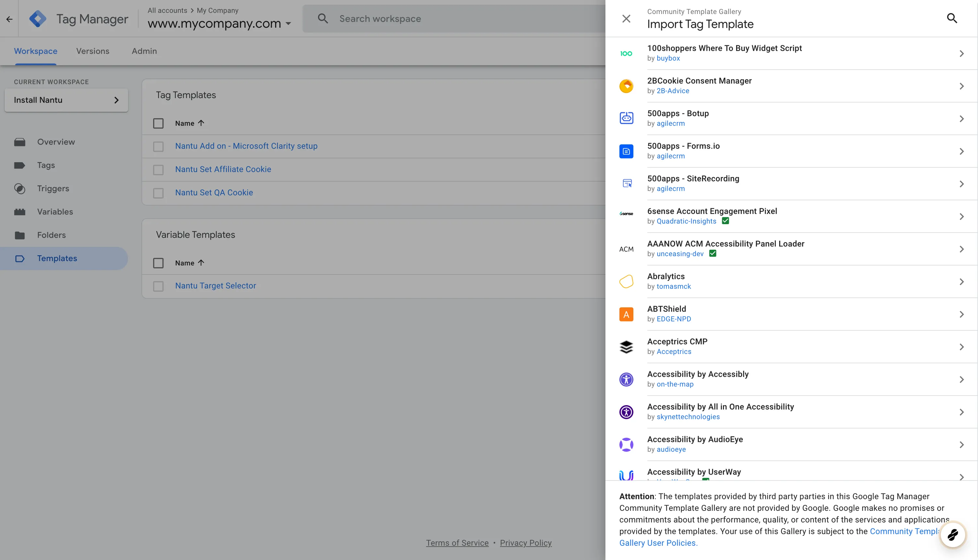Click the 500apps Botup robot icon
Image resolution: width=978 pixels, height=560 pixels.
[626, 118]
